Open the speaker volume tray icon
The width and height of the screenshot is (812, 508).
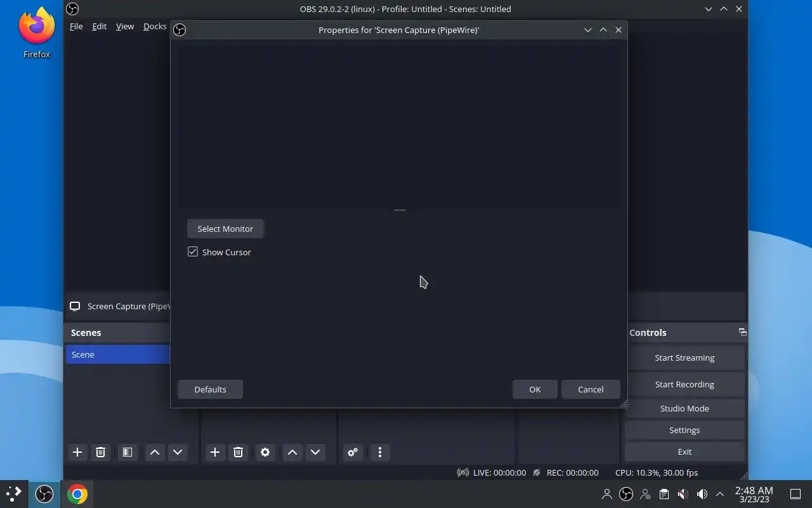click(702, 494)
